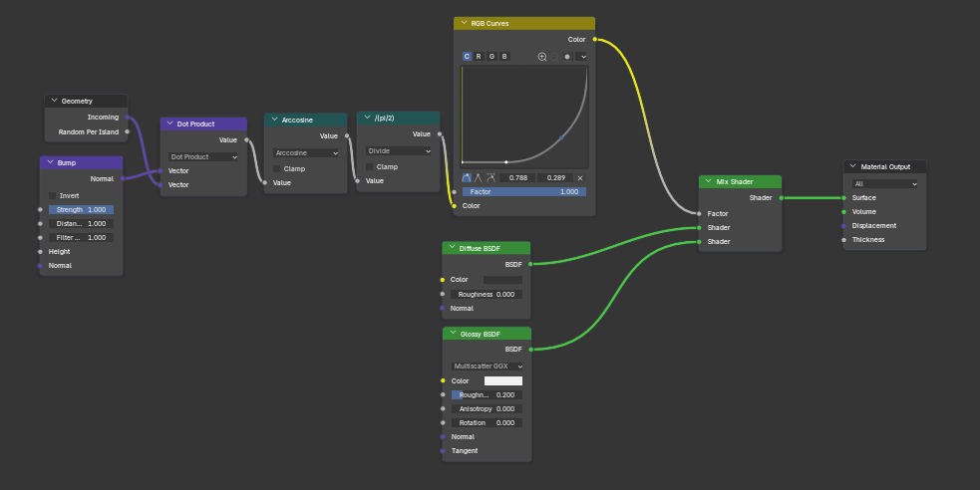Click the Bump Strength slider
The width and height of the screenshot is (980, 490).
(x=81, y=210)
